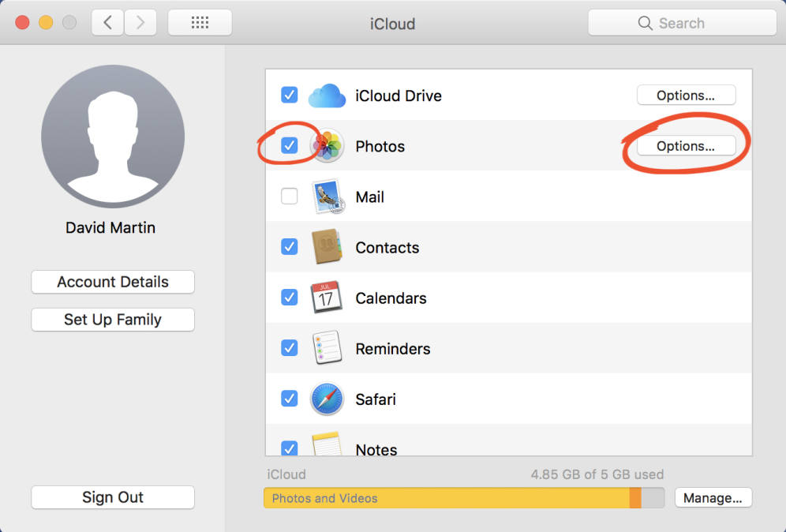Open the Manage storage dialog

[713, 498]
